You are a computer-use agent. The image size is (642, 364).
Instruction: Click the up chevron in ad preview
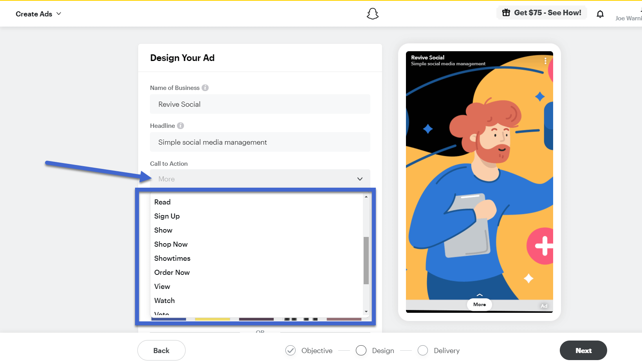click(x=480, y=295)
